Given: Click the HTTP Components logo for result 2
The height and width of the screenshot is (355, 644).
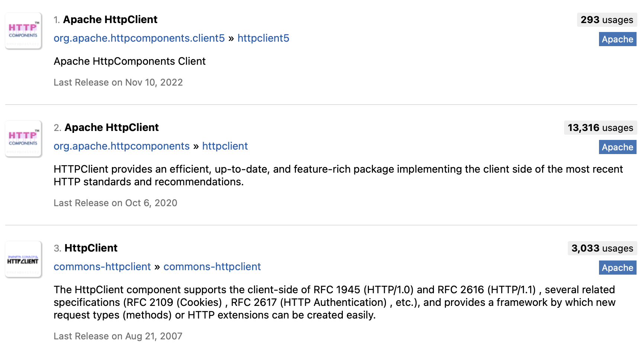Looking at the screenshot, I should tap(23, 138).
